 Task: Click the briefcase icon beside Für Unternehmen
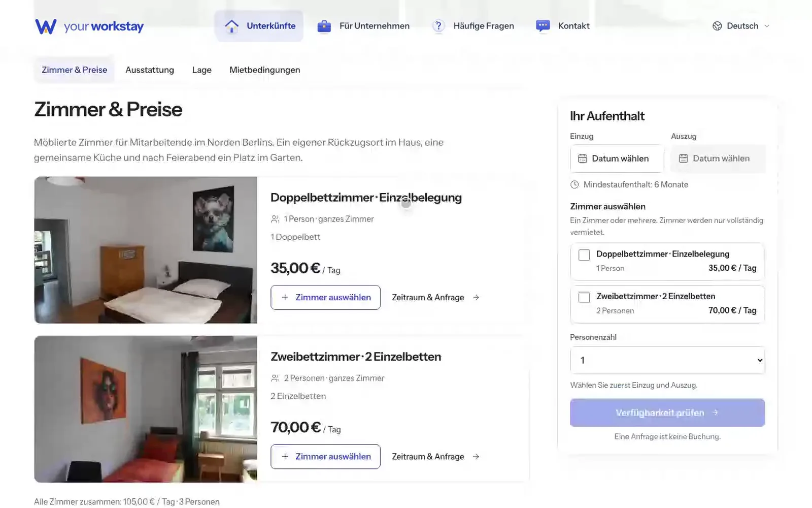324,26
